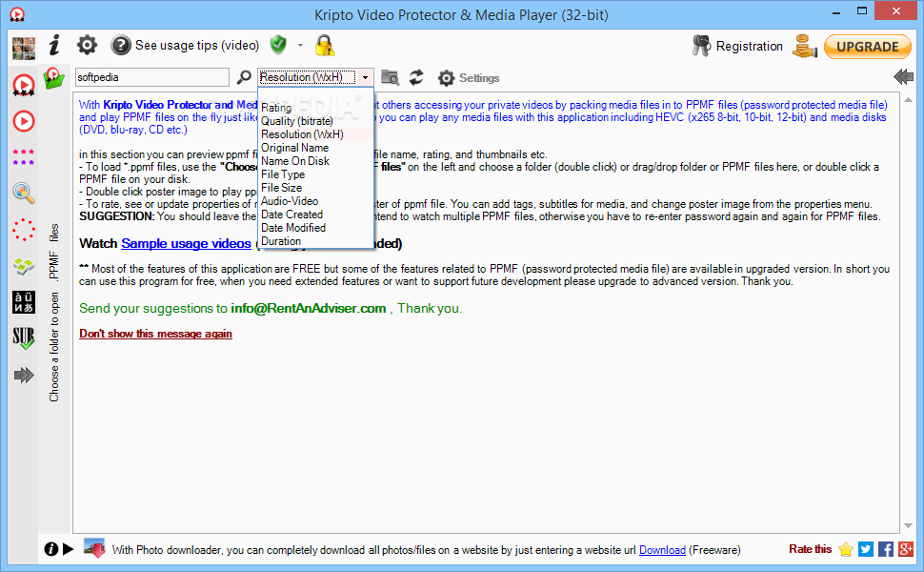Viewport: 924px width, 572px height.
Task: Open the Resolution (WxH) sort combo box
Action: click(315, 77)
